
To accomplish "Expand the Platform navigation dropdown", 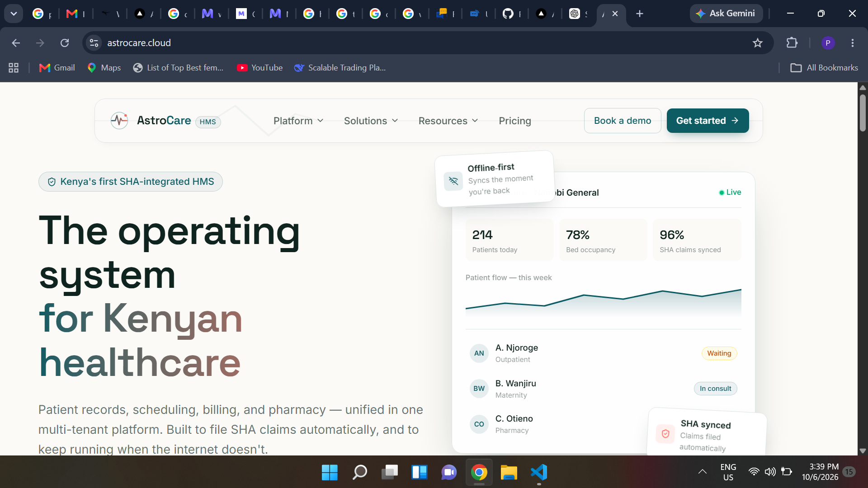I will [x=298, y=121].
